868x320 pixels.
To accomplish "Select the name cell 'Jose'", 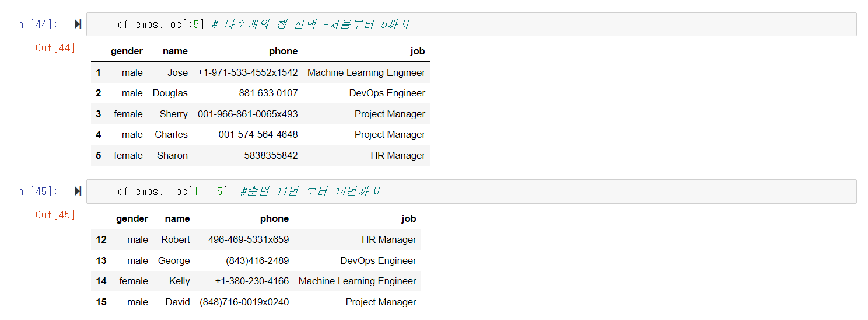I will [177, 72].
